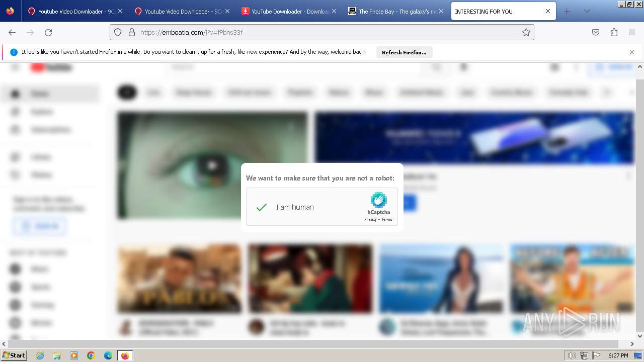Screen dimensions: 644x362
Task: Bookmark this page with the star icon
Action: [x=526, y=32]
